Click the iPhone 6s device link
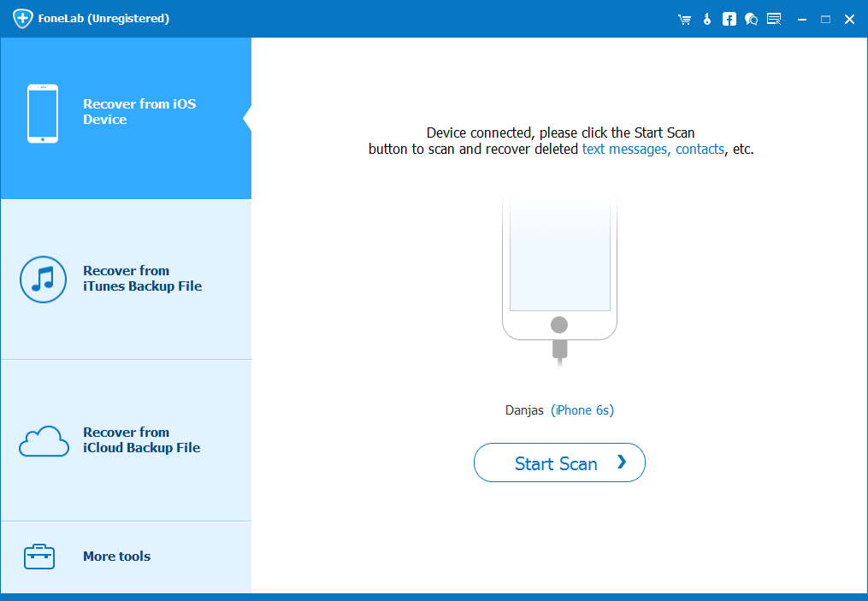868x601 pixels. (x=583, y=410)
